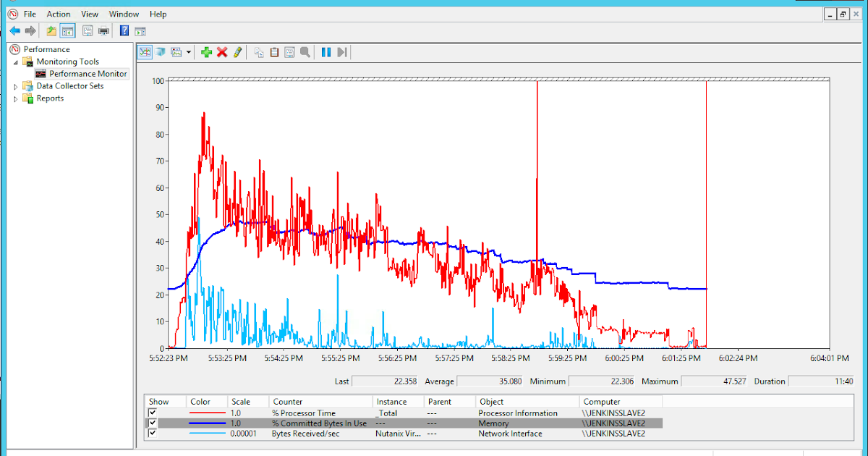The width and height of the screenshot is (868, 456).
Task: Click the Pause Display button
Action: (326, 51)
